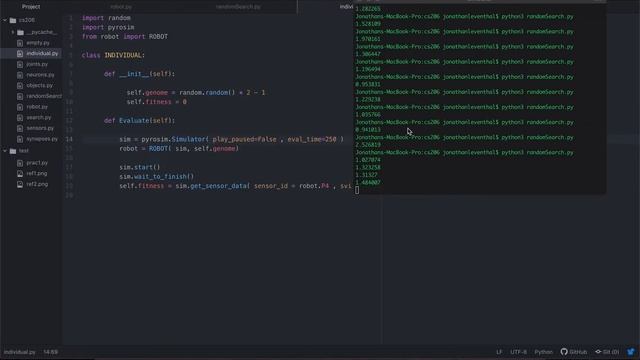Click the file icon beside search.py

coord(20,117)
